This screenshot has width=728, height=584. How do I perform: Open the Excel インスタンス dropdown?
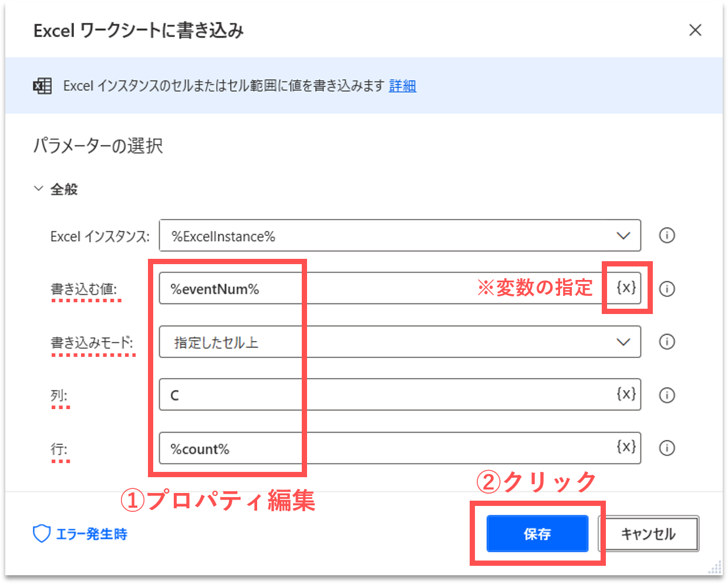coord(623,236)
